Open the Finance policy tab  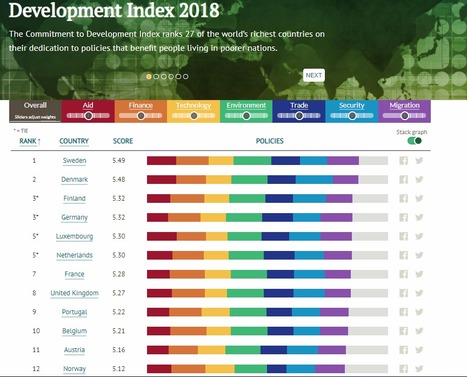pos(141,105)
